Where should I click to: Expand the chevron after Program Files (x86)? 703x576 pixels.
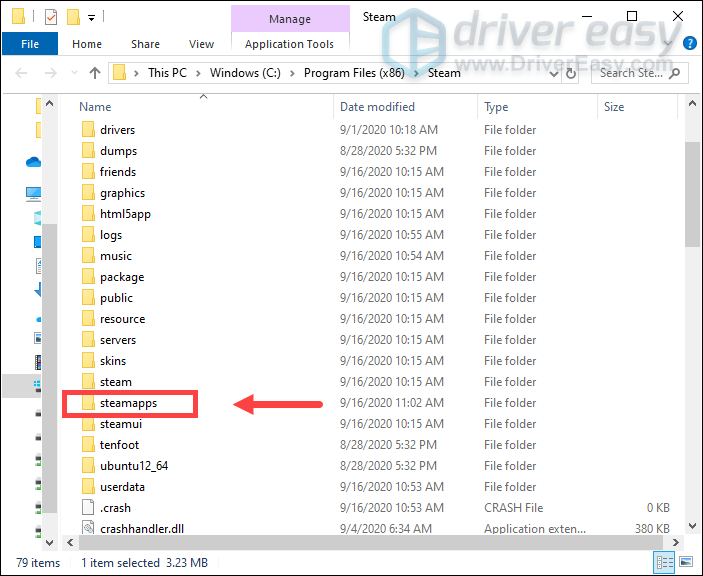[416, 73]
